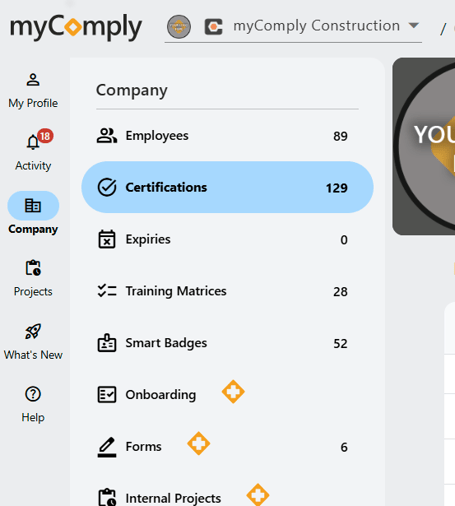Click the myComply Construction company name
The width and height of the screenshot is (455, 506).
[316, 26]
